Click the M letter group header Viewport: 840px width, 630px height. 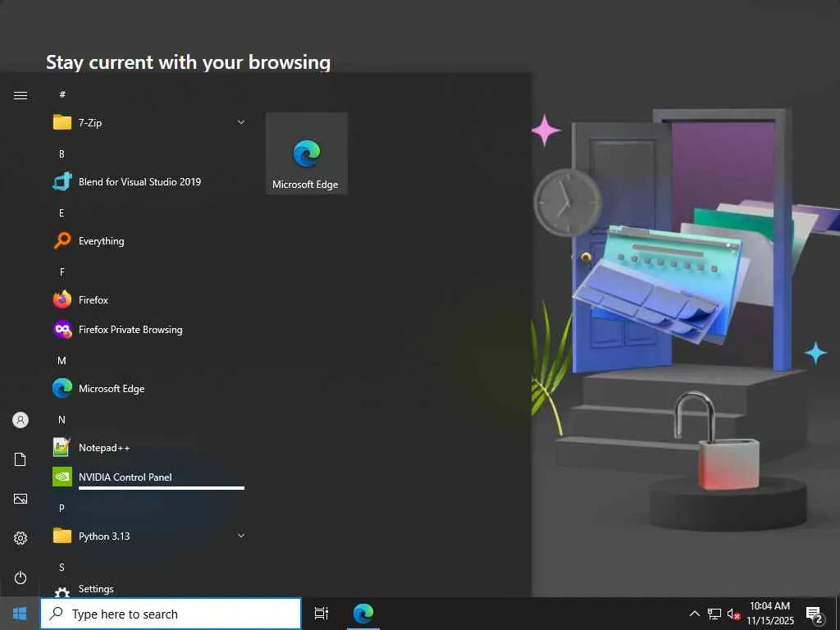[x=62, y=361]
